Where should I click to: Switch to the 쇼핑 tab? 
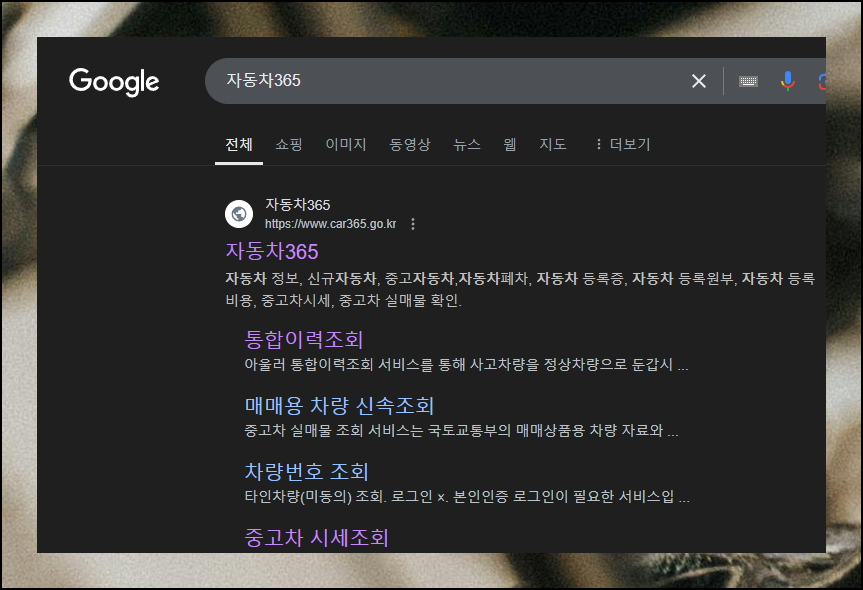coord(289,144)
